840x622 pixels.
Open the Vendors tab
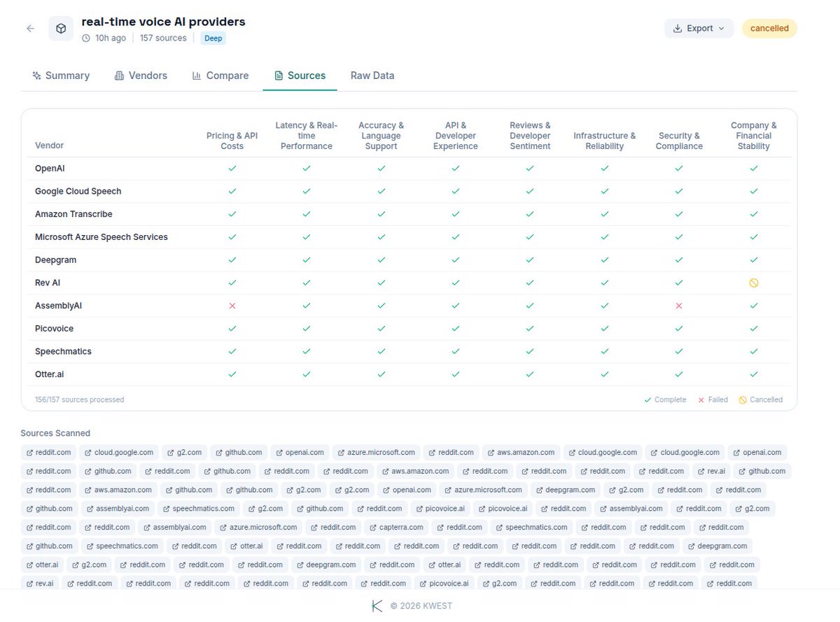pos(141,76)
